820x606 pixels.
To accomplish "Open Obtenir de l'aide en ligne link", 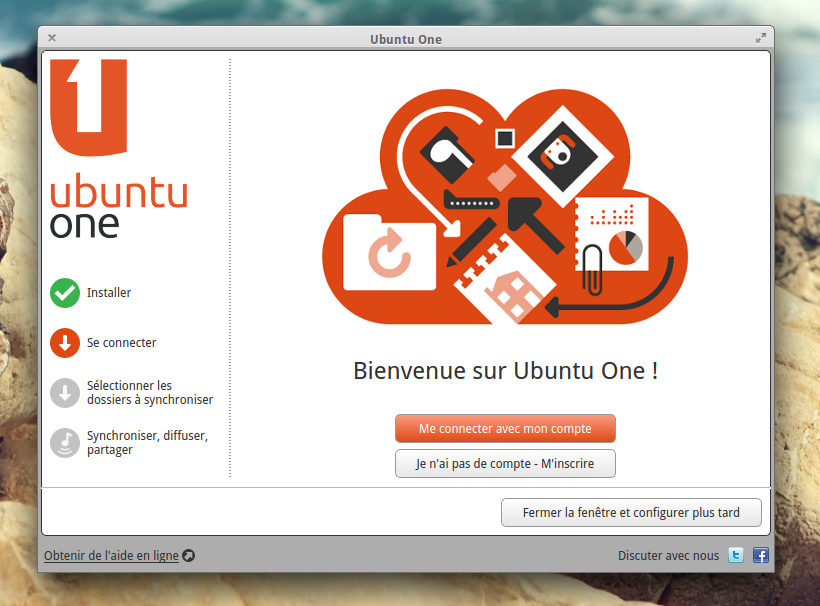I will pos(111,556).
